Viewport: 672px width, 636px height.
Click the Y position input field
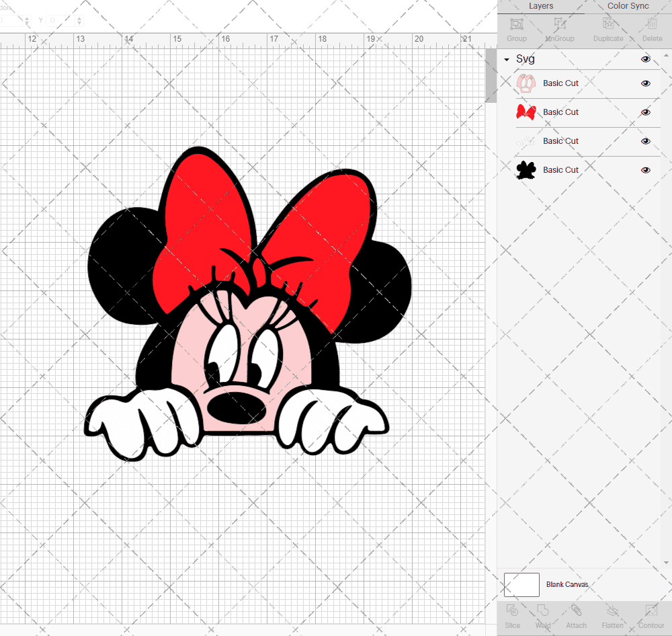(60, 20)
